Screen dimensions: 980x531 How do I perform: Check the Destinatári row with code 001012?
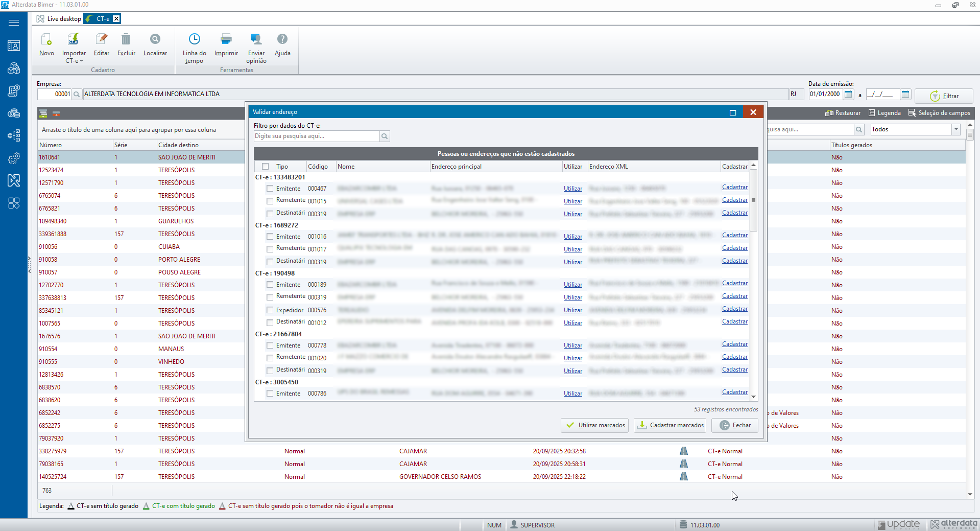(270, 323)
